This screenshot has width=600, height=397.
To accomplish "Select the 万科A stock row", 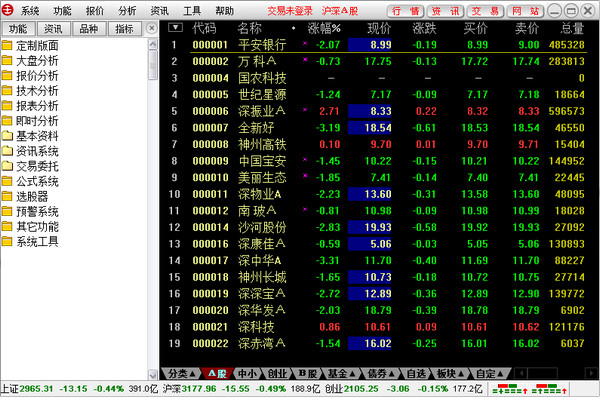I will [x=377, y=61].
